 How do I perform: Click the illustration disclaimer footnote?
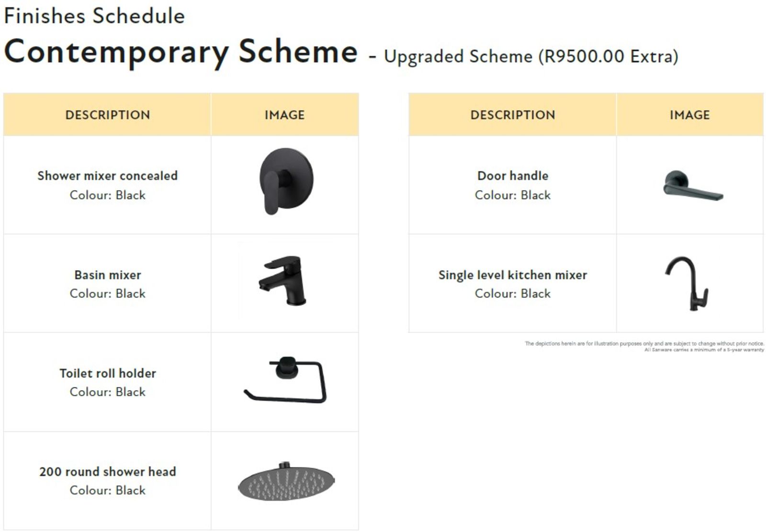pos(644,346)
